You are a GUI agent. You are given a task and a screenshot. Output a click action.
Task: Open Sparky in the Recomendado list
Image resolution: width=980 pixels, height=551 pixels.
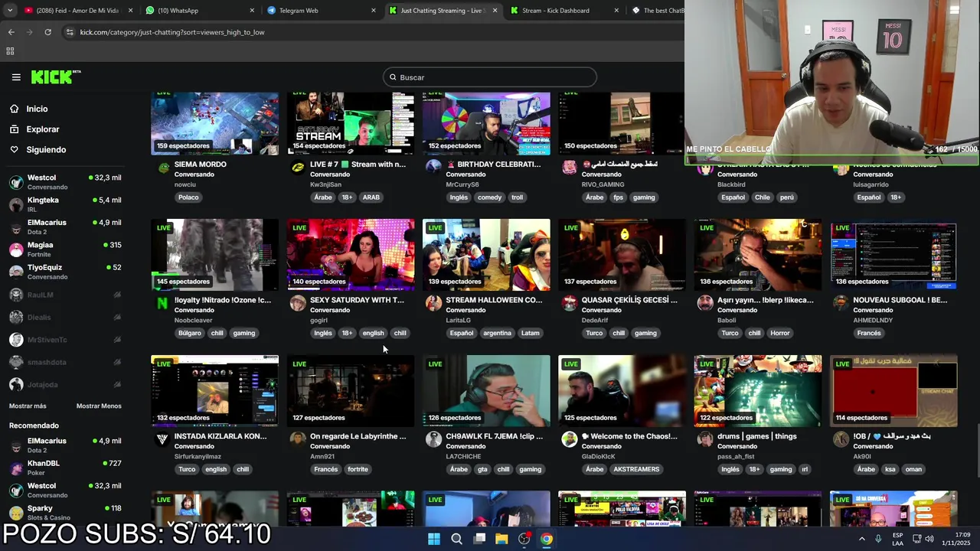tap(65, 512)
